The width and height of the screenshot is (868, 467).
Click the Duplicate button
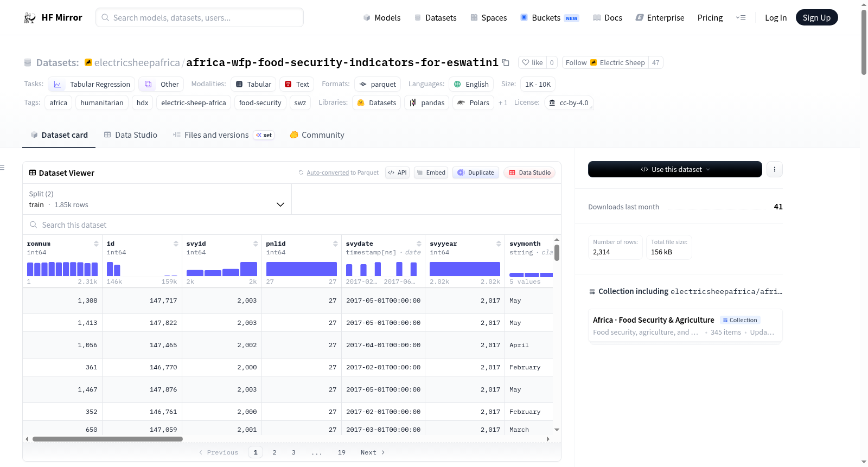pyautogui.click(x=476, y=172)
